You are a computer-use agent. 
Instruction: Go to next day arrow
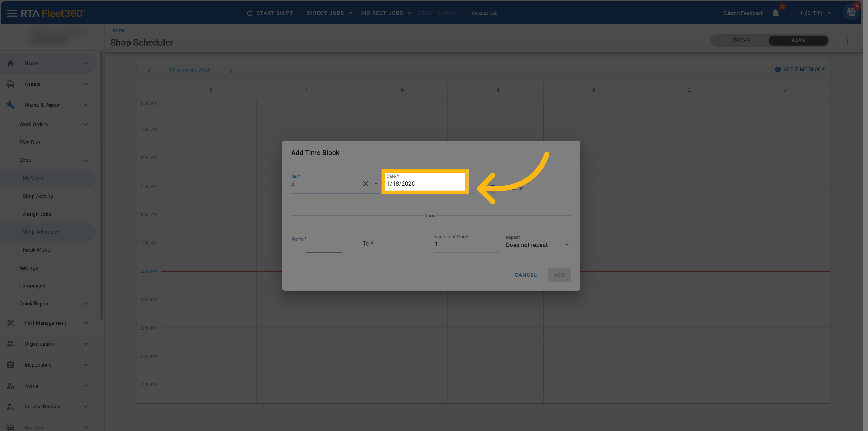pyautogui.click(x=230, y=71)
